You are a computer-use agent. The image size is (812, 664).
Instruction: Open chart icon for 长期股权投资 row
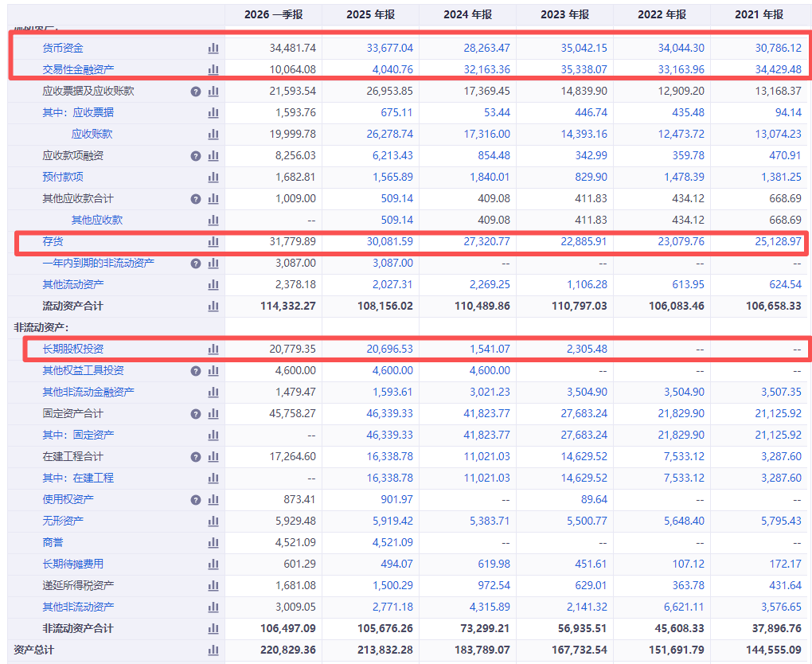(213, 349)
